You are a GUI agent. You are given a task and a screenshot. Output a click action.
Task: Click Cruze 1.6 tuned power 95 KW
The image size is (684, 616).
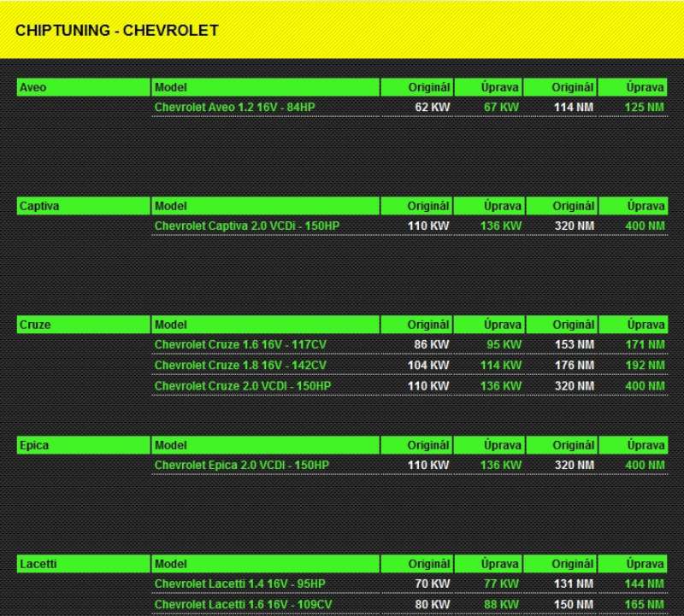tap(504, 344)
